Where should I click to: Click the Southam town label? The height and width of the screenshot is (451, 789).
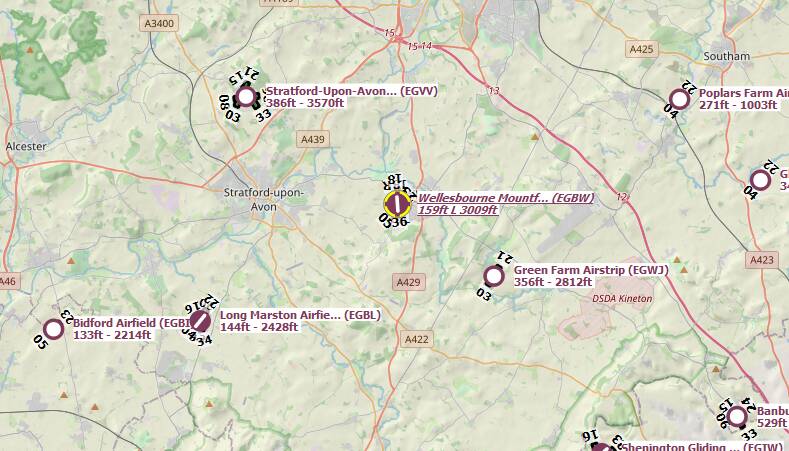727,56
